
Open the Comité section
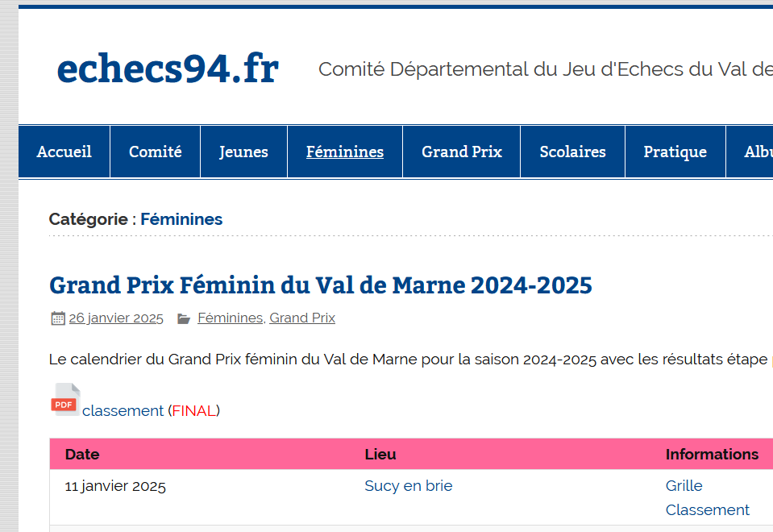(x=155, y=151)
